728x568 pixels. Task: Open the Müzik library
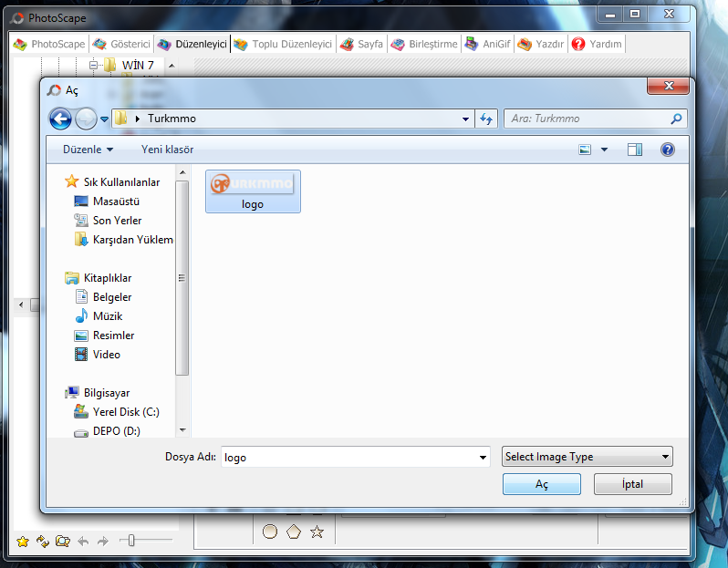pyautogui.click(x=99, y=316)
